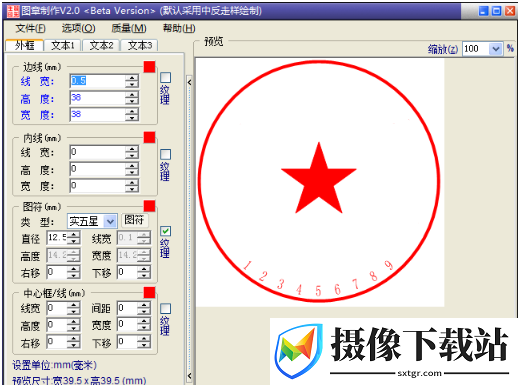Open the 类型 实五星 dropdown

pos(110,221)
